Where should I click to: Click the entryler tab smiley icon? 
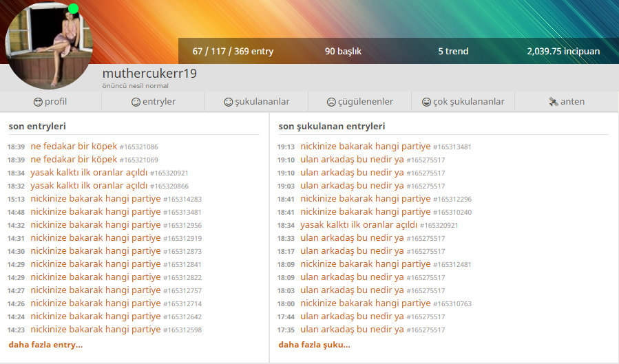(x=136, y=102)
